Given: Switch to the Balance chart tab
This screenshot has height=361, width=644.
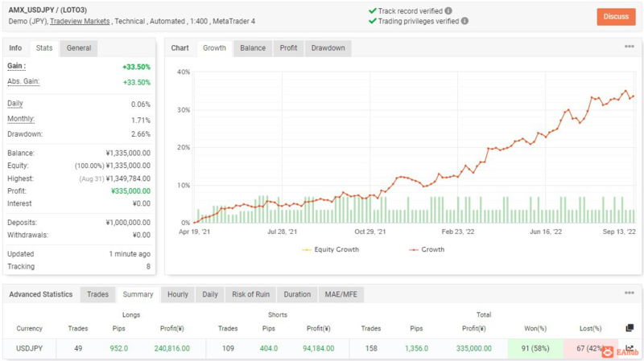Looking at the screenshot, I should pos(253,48).
